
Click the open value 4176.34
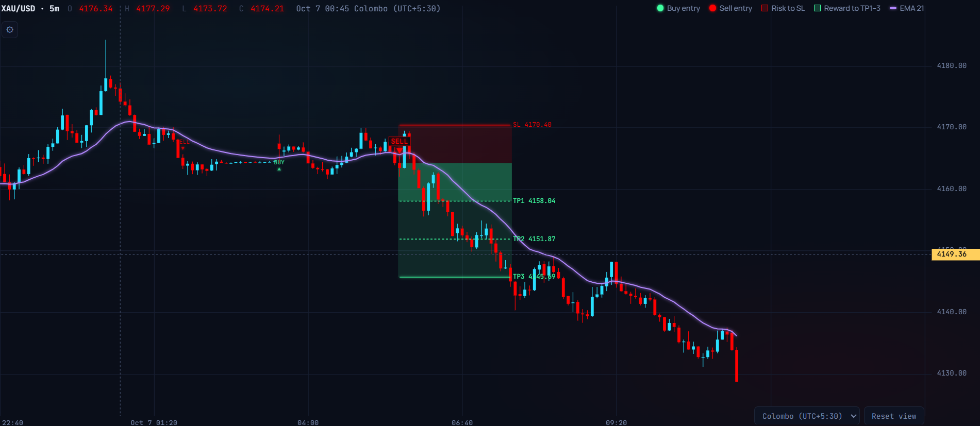click(96, 9)
